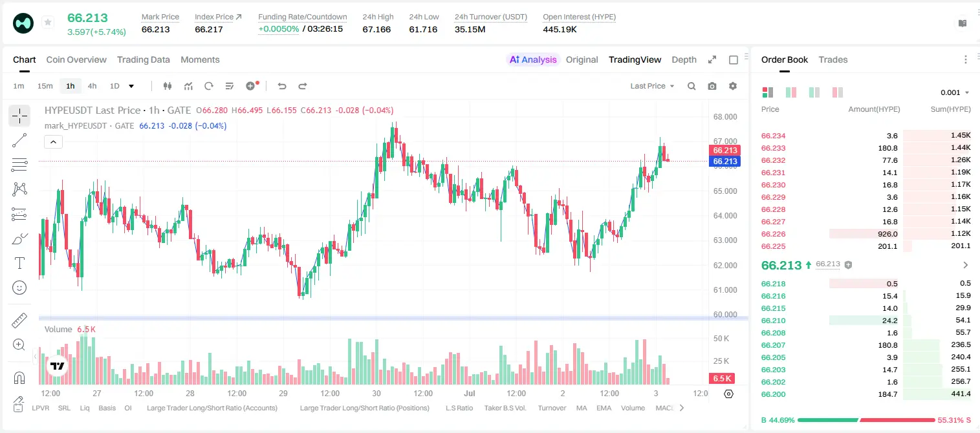Select the 4h timeframe
980x433 pixels.
click(x=92, y=86)
